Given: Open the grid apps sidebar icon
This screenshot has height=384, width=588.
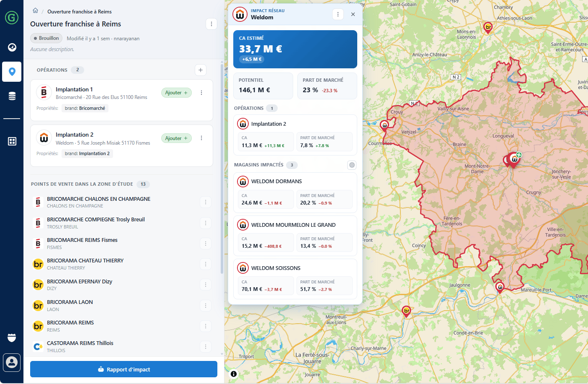Looking at the screenshot, I should pos(12,141).
